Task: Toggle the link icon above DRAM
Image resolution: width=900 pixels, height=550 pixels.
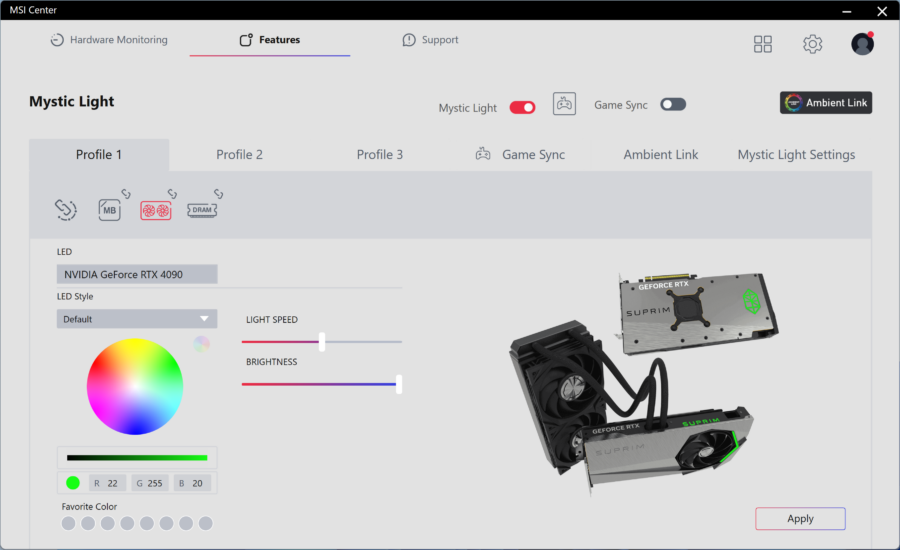Action: [219, 194]
